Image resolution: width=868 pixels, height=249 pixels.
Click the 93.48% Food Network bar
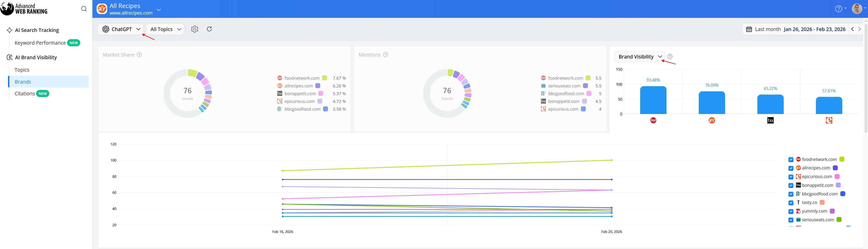(x=653, y=100)
